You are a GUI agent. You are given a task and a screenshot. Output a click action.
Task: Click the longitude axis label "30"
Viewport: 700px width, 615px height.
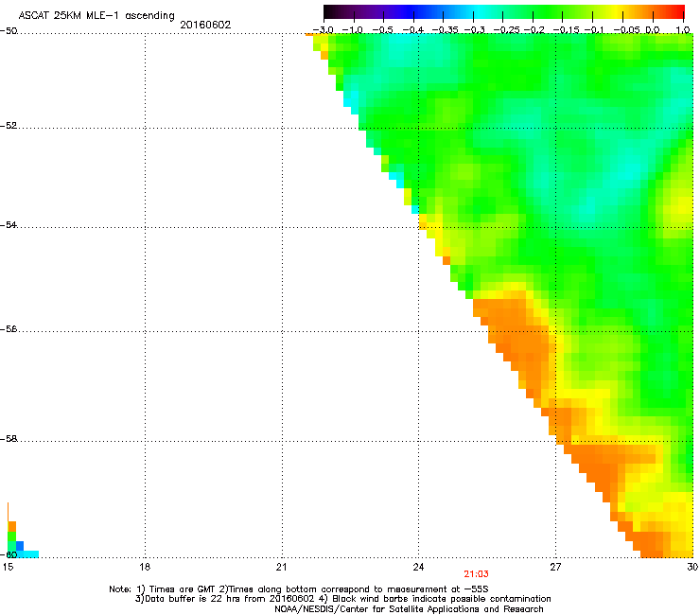tap(692, 567)
